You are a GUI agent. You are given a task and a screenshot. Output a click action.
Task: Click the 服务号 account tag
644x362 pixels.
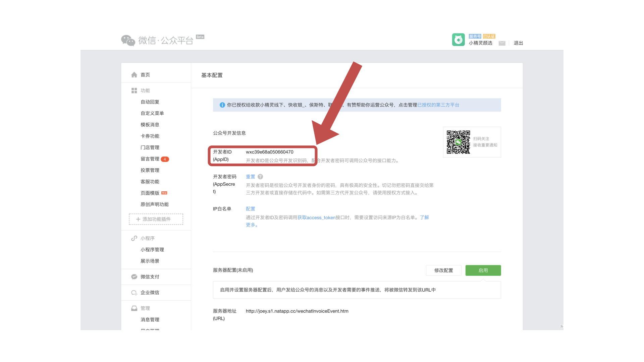click(475, 36)
